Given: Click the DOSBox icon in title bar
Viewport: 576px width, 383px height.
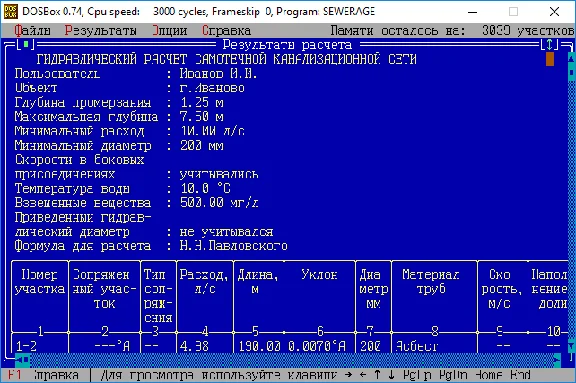Looking at the screenshot, I should pyautogui.click(x=10, y=11).
